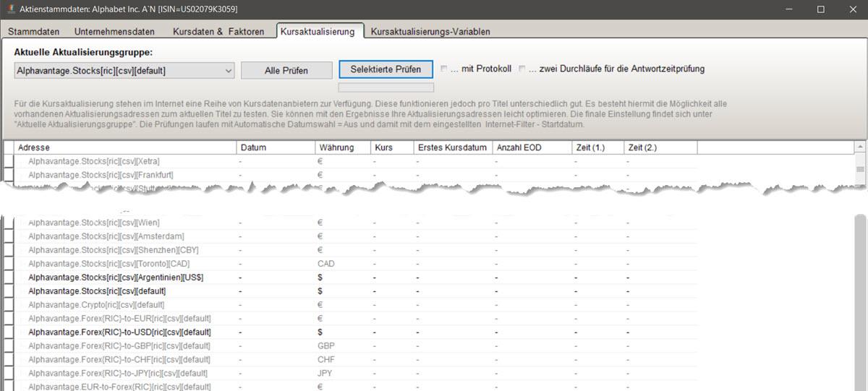
Task: Enable the mit Protokoll checkbox
Action: [444, 69]
